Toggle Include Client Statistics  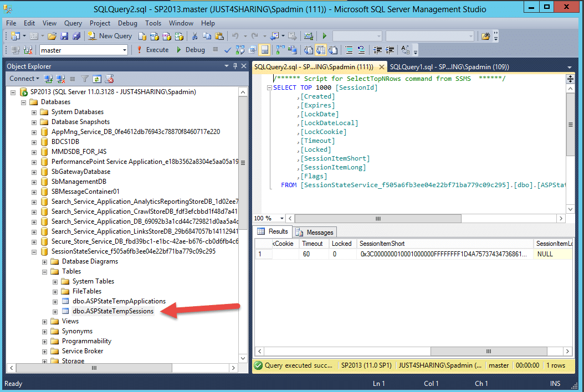293,50
